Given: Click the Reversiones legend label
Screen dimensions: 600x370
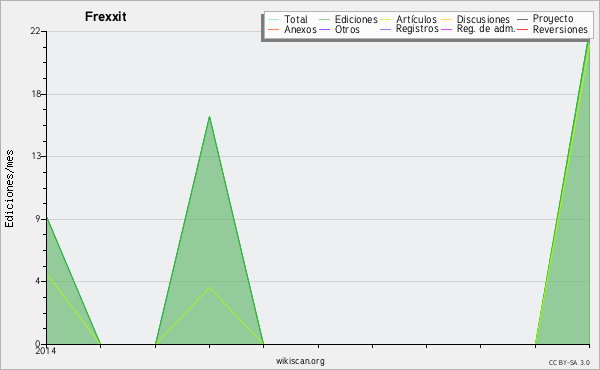Looking at the screenshot, I should coord(560,29).
